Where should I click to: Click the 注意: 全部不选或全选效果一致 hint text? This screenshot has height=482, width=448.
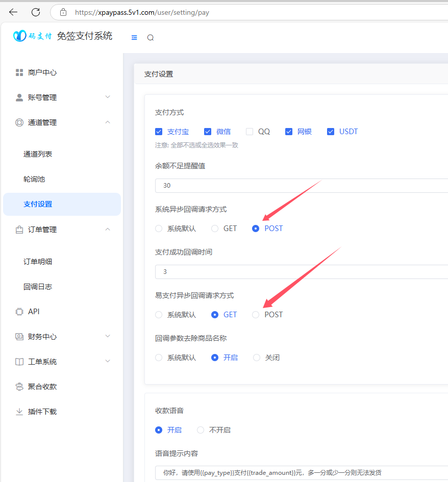pos(197,145)
